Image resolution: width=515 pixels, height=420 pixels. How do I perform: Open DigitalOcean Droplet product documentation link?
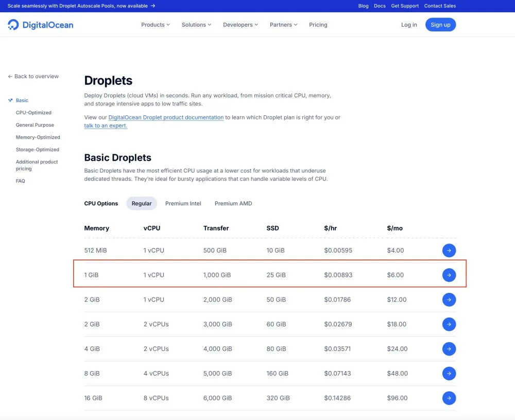(x=166, y=117)
